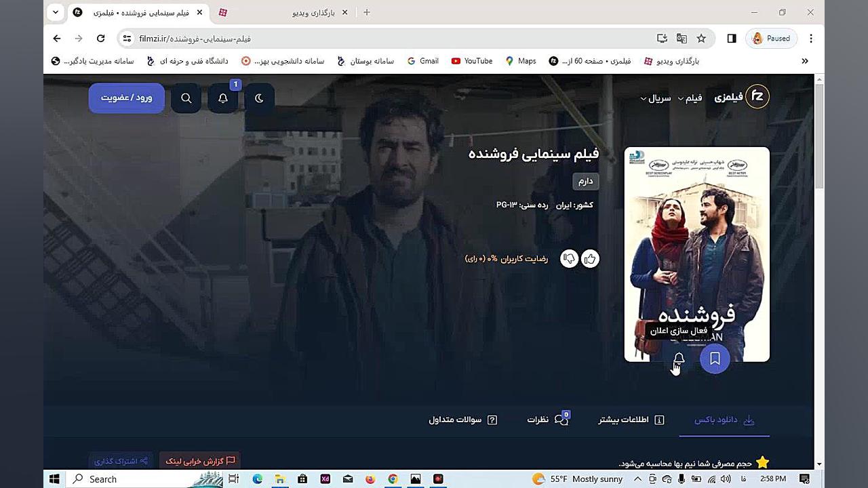Click the thumbs down dislike icon
This screenshot has height=488, width=868.
coord(569,259)
